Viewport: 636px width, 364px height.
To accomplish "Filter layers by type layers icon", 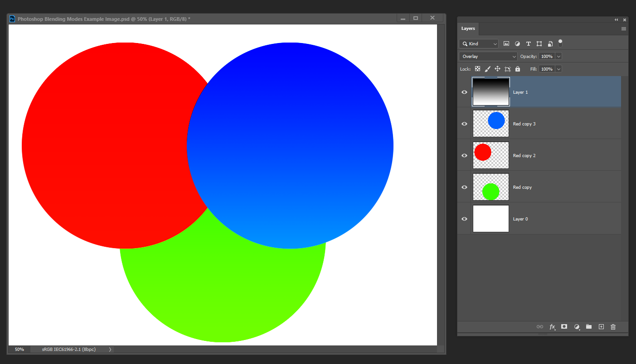I will 528,44.
